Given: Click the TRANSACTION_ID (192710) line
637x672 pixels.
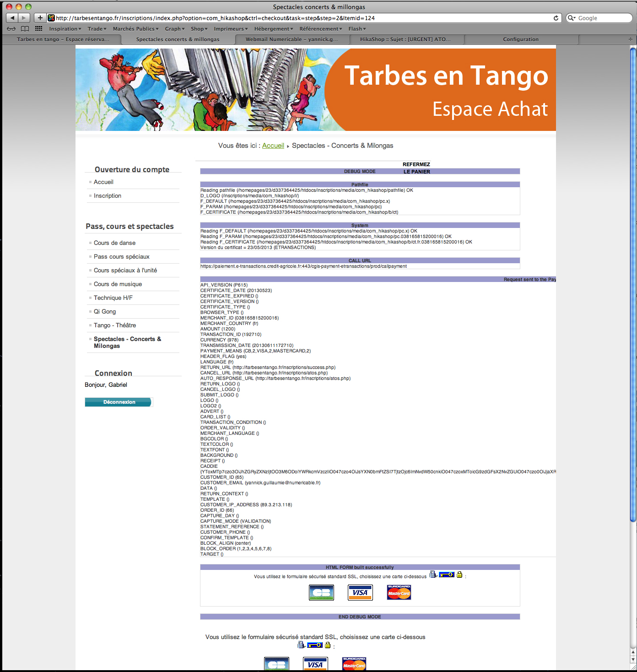Looking at the screenshot, I should 231,334.
